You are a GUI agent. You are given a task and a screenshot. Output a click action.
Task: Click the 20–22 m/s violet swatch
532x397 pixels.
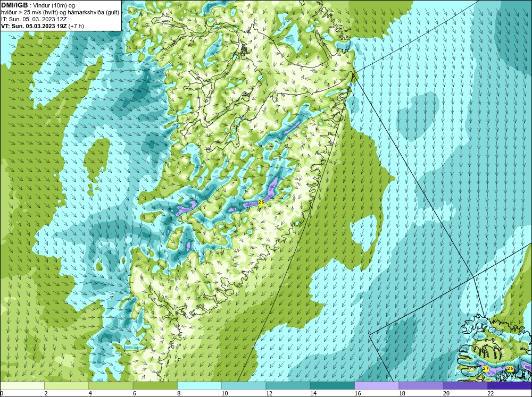pos(465,386)
